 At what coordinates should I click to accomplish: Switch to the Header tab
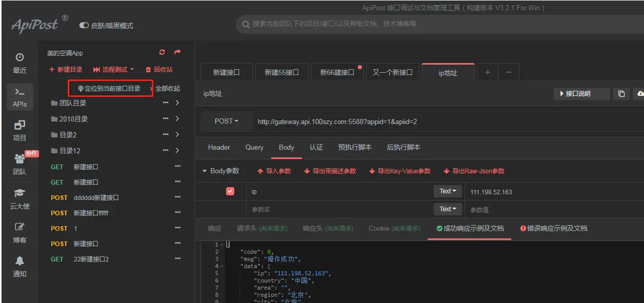(219, 147)
